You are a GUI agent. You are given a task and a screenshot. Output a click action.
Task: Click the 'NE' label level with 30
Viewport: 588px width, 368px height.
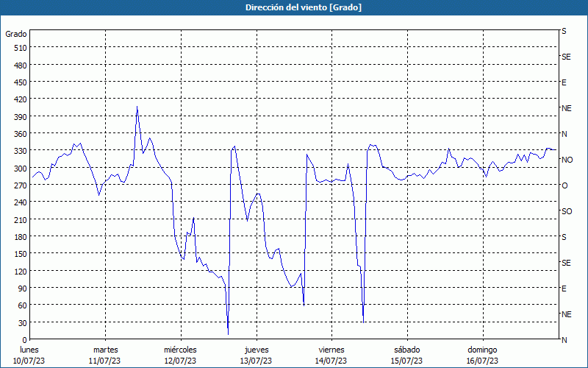tap(566, 315)
